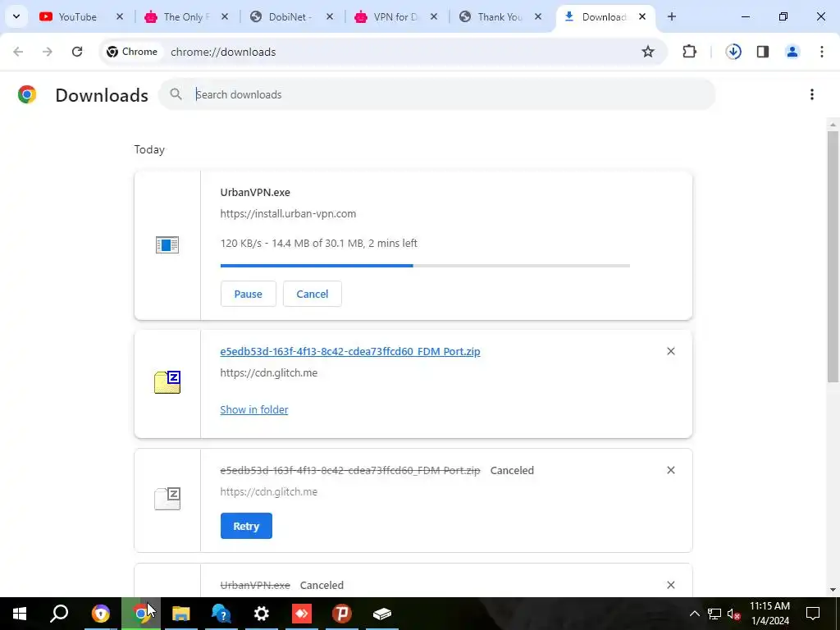Image resolution: width=840 pixels, height=630 pixels.
Task: Go forward with the forward arrow
Action: [x=47, y=52]
